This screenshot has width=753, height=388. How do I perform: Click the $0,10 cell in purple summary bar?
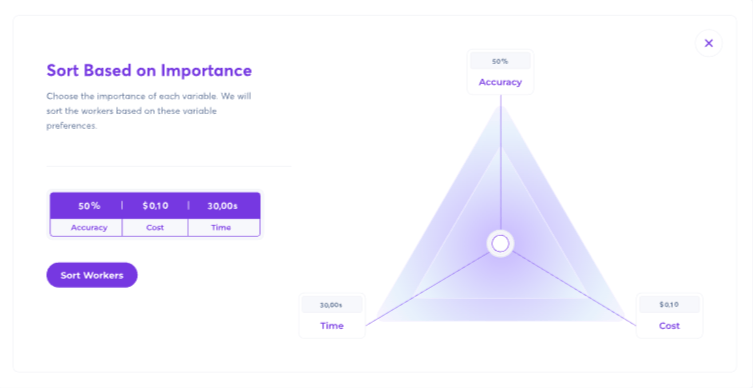click(155, 206)
